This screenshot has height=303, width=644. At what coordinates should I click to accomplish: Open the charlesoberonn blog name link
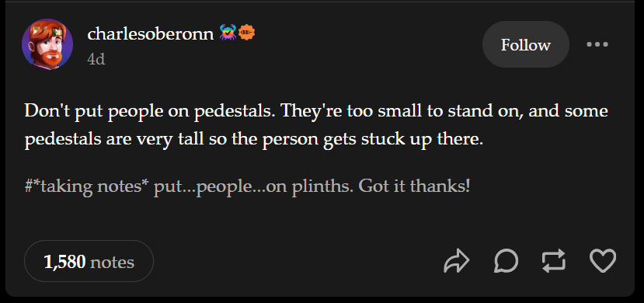151,33
